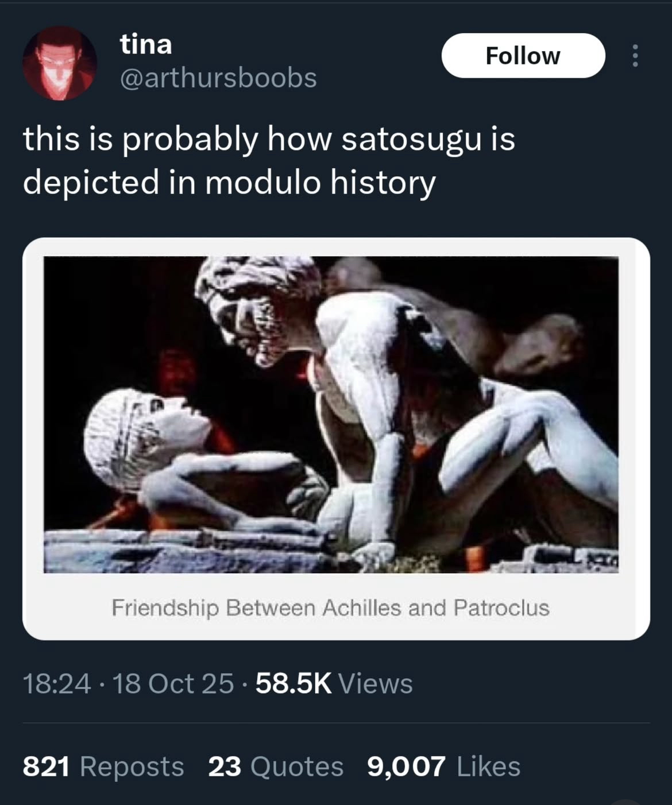The width and height of the screenshot is (672, 805).
Task: Select the tweet text about satosugu
Action: click(x=269, y=161)
